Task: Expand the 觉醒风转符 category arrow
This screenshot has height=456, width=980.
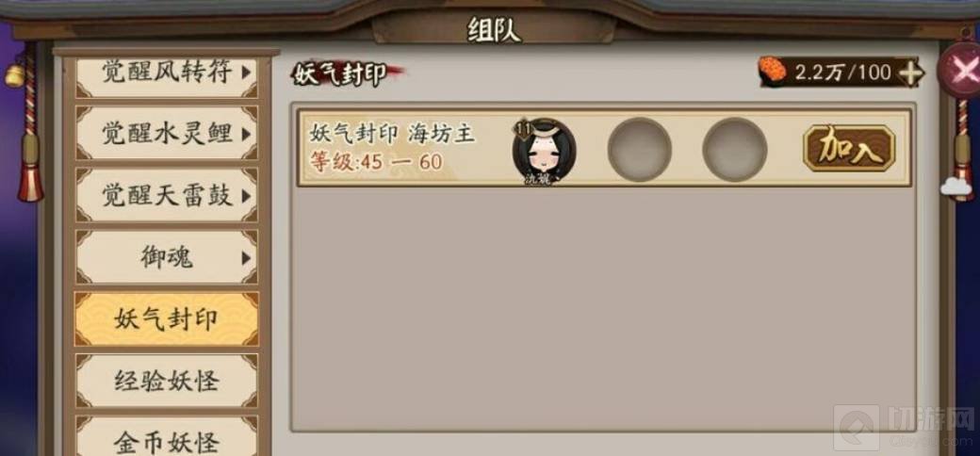Action: 247,73
